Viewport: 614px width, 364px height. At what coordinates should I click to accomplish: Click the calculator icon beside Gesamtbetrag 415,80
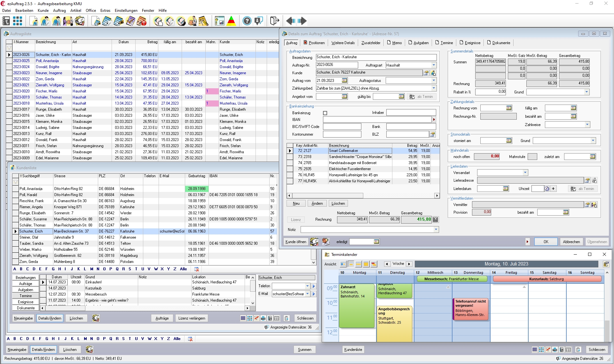[435, 220]
